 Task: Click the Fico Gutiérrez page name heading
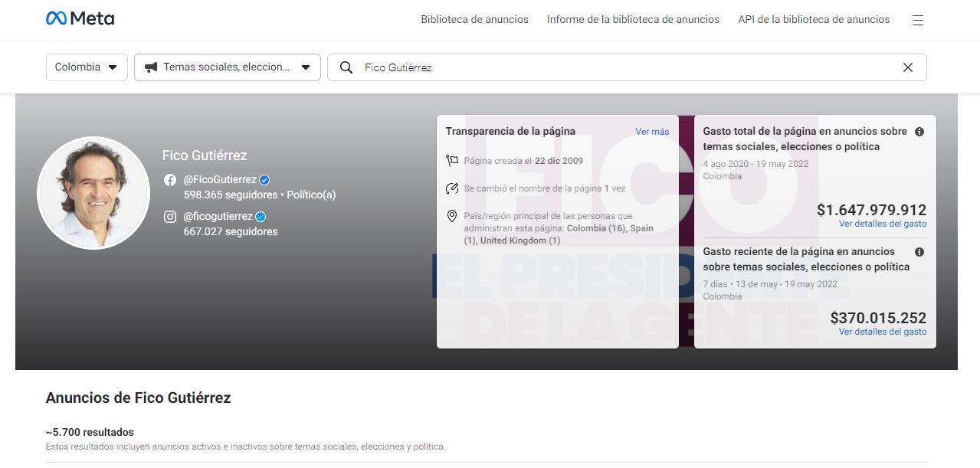[205, 155]
